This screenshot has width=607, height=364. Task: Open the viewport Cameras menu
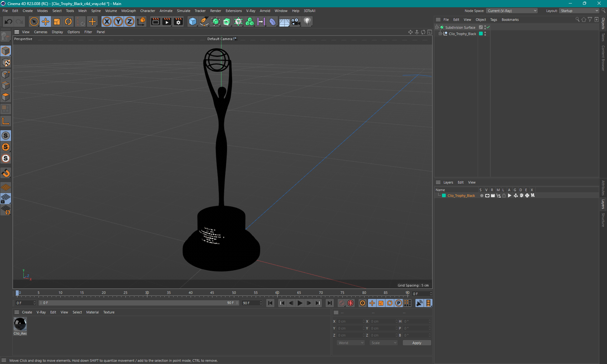click(x=40, y=32)
